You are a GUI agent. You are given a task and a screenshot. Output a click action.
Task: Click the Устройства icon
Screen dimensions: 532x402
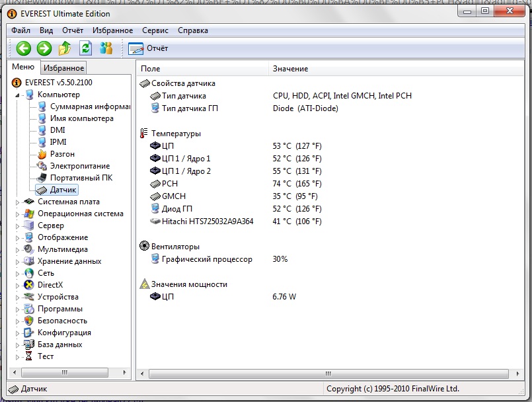pyautogui.click(x=29, y=297)
